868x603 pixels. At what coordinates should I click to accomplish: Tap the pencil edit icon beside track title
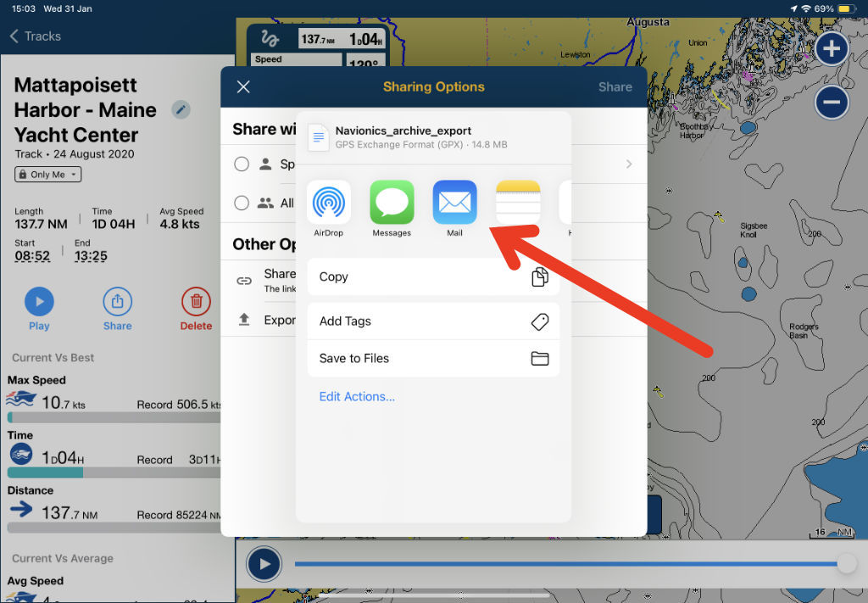[181, 109]
